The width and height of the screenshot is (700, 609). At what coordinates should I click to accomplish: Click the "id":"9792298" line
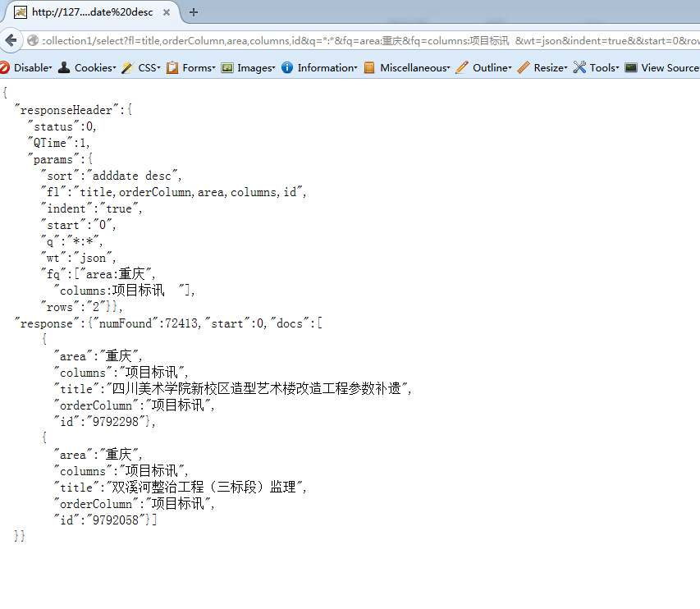pyautogui.click(x=104, y=422)
